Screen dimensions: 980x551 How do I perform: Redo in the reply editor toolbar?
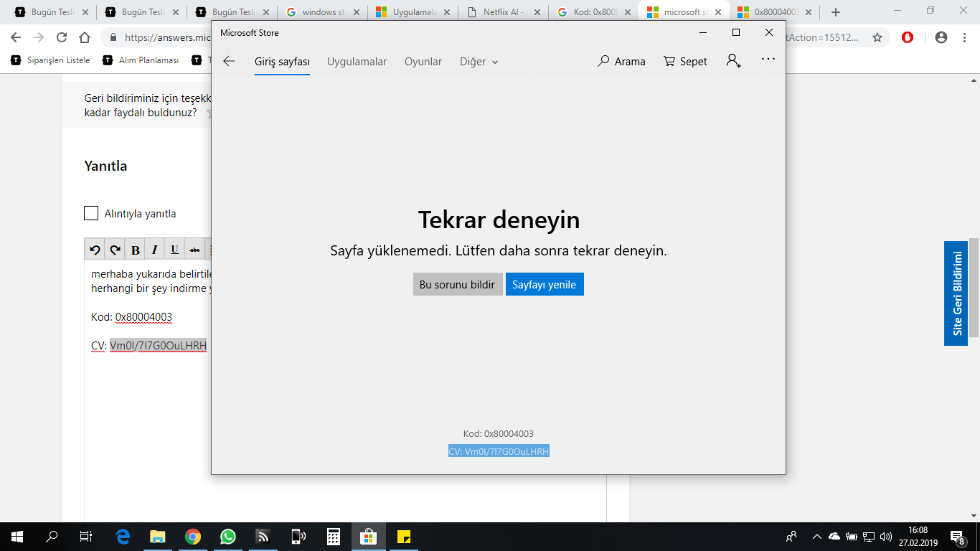pos(115,250)
